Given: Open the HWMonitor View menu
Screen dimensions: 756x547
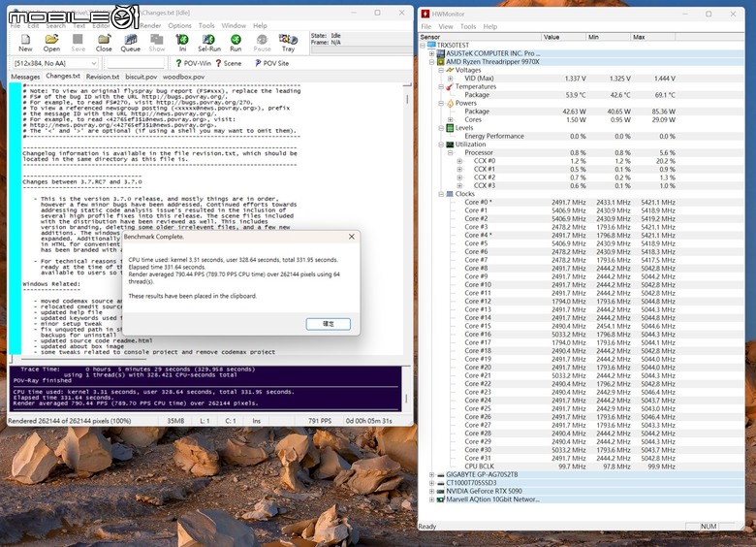Looking at the screenshot, I should 446,26.
